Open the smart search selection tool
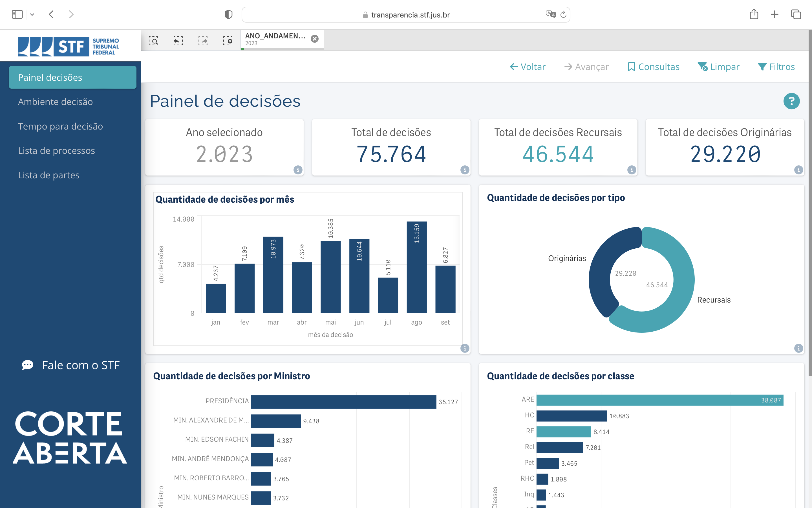 [x=153, y=41]
